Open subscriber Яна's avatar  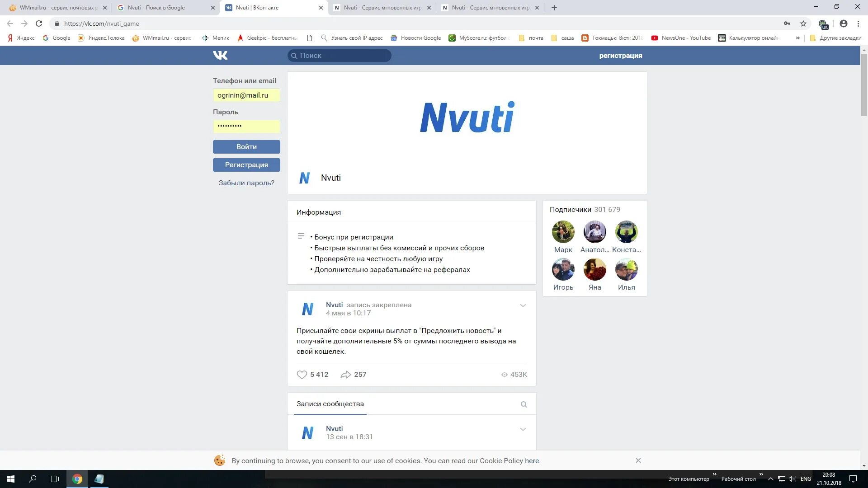point(594,270)
